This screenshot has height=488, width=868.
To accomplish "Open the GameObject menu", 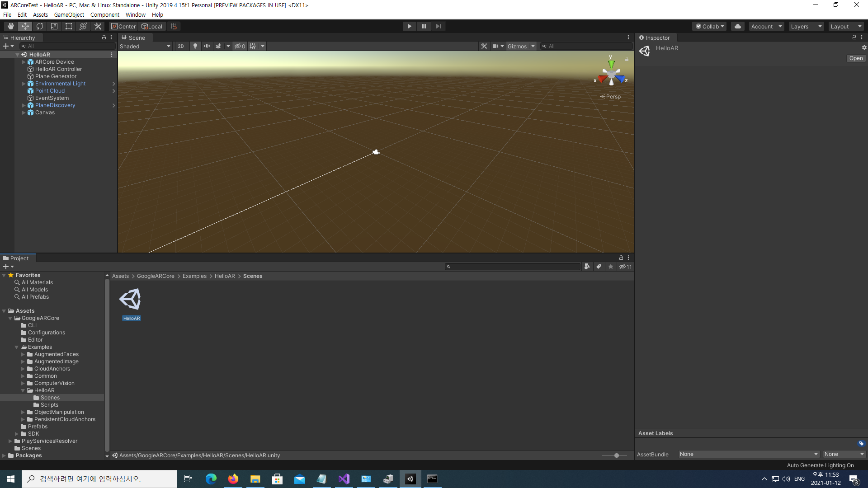I will [x=69, y=14].
